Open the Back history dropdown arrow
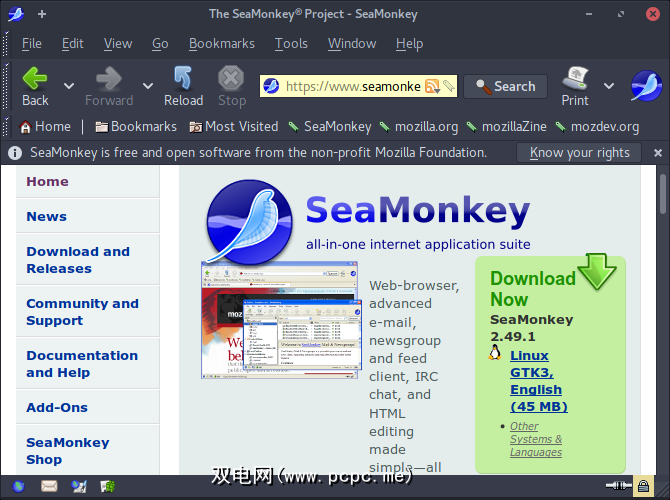670x500 pixels. pyautogui.click(x=69, y=87)
